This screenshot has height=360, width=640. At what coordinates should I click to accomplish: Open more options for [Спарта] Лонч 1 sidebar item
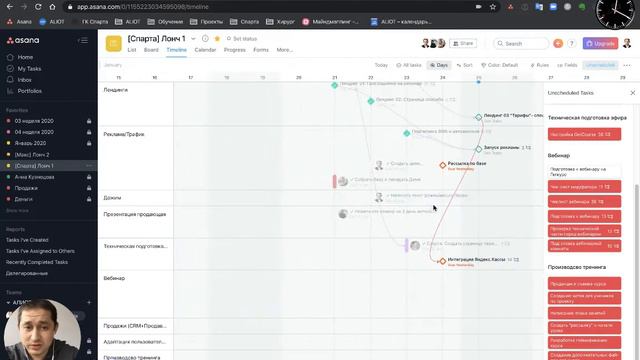tap(89, 166)
